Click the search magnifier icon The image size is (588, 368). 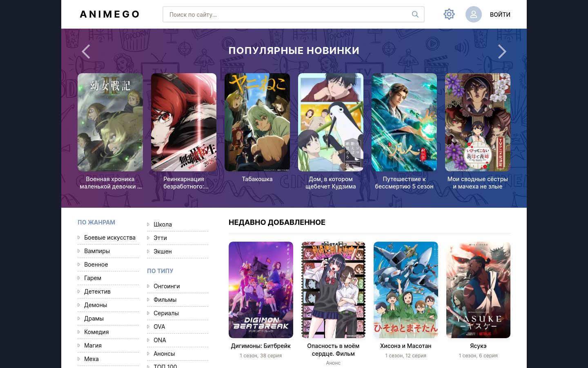pyautogui.click(x=415, y=14)
